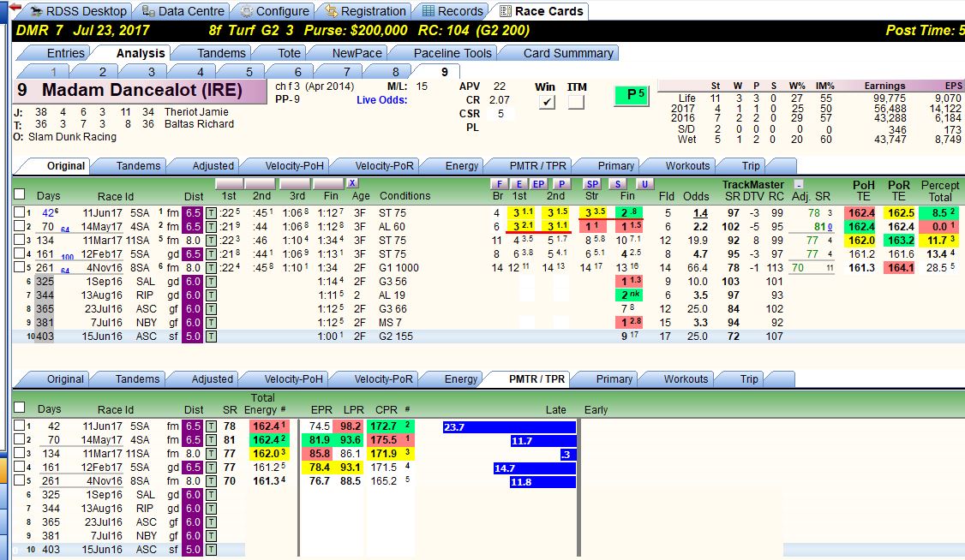Open the Workouts tab in the lower panel

[686, 379]
